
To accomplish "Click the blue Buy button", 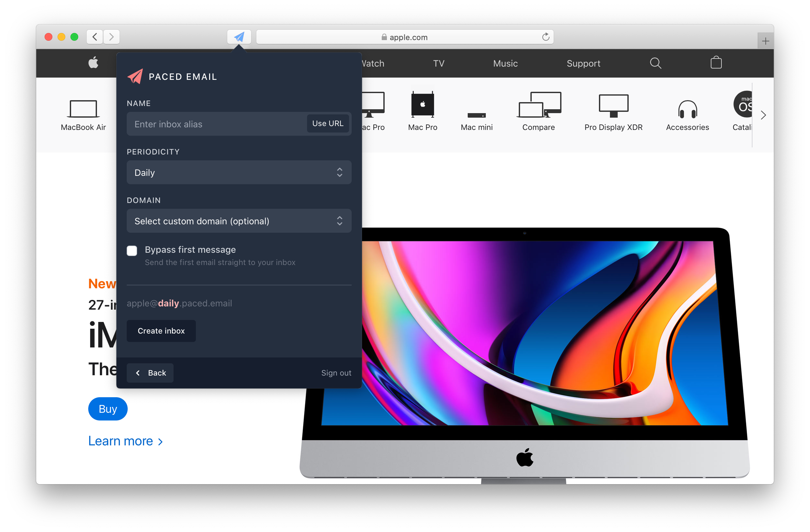I will click(x=108, y=409).
